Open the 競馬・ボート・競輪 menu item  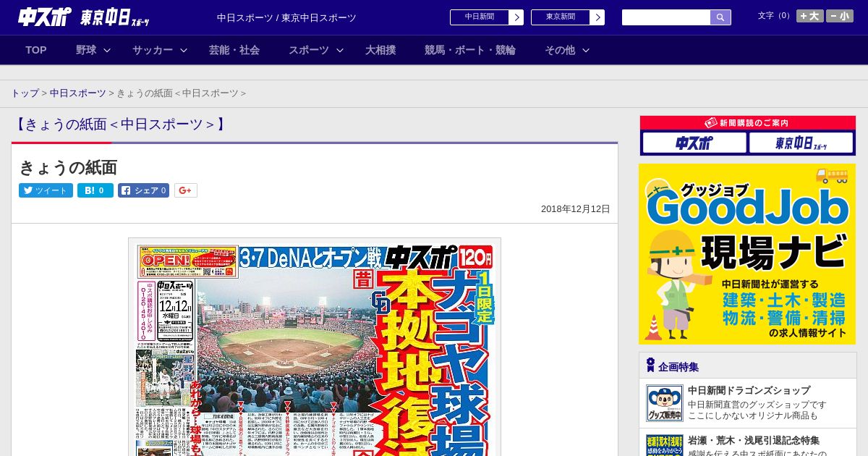coord(470,50)
